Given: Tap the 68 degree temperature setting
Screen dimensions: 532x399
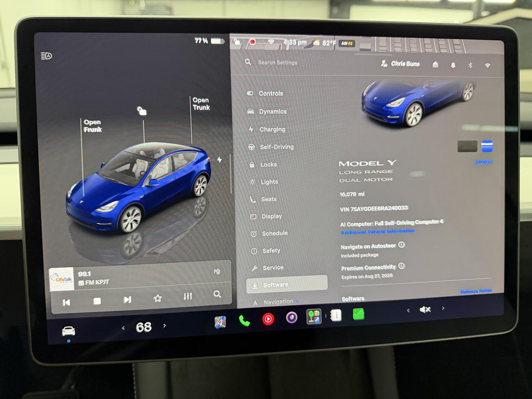Looking at the screenshot, I should coord(144,327).
